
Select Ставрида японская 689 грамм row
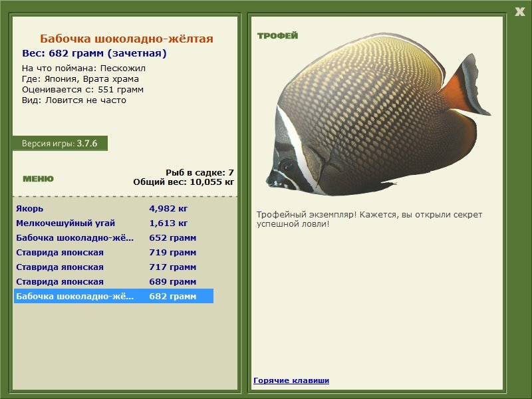pyautogui.click(x=113, y=281)
